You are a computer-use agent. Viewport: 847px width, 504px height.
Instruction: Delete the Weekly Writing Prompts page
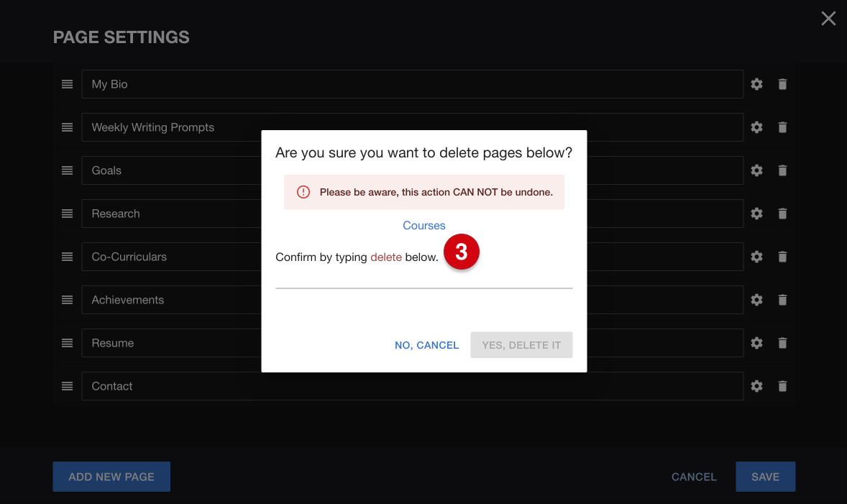pyautogui.click(x=782, y=127)
